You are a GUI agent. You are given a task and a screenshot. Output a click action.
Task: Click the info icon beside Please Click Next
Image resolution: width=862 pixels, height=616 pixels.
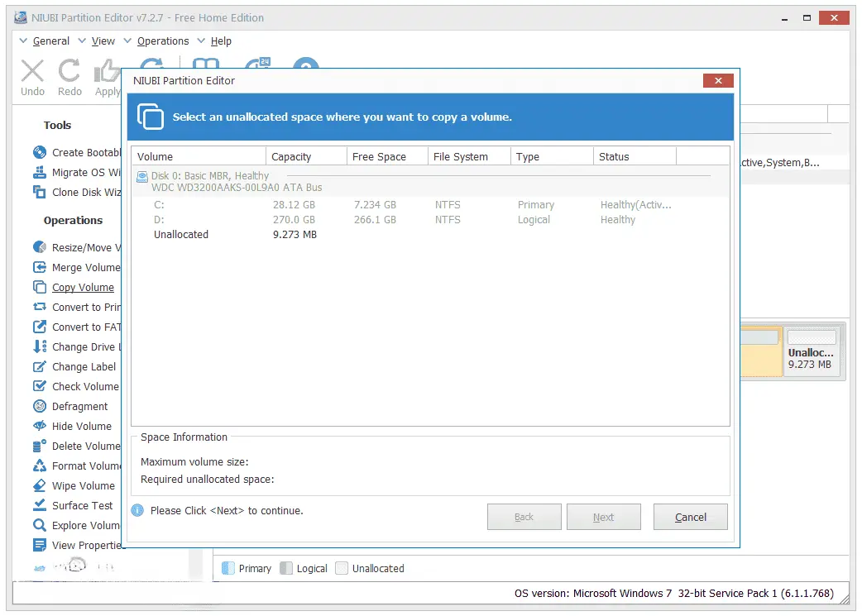(137, 510)
